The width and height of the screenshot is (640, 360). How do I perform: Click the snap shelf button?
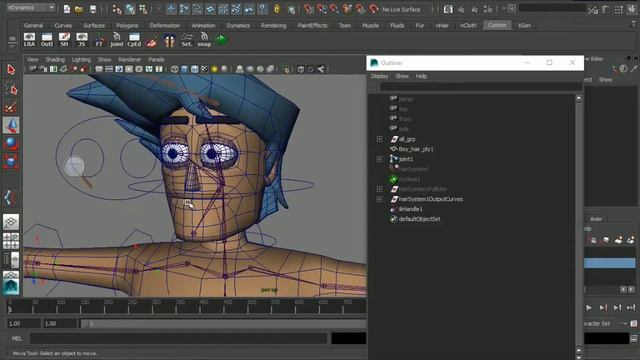(x=204, y=40)
